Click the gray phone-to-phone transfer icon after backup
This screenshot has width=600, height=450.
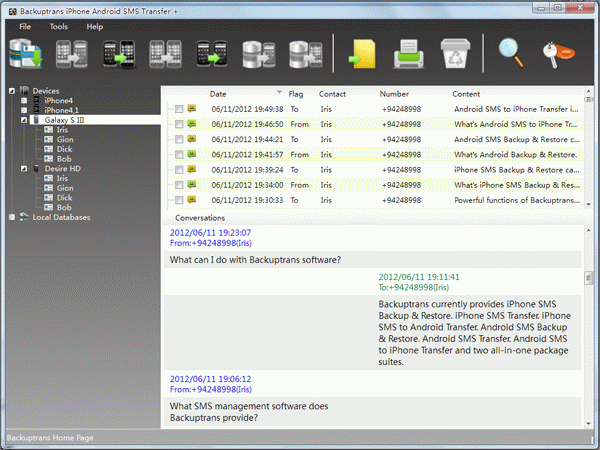click(72, 54)
